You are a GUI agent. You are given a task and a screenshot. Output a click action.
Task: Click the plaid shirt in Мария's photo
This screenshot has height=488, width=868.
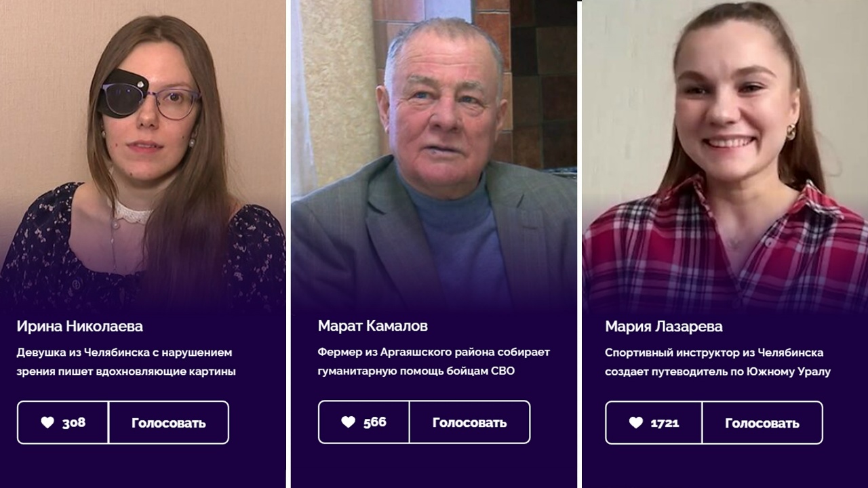(x=725, y=251)
